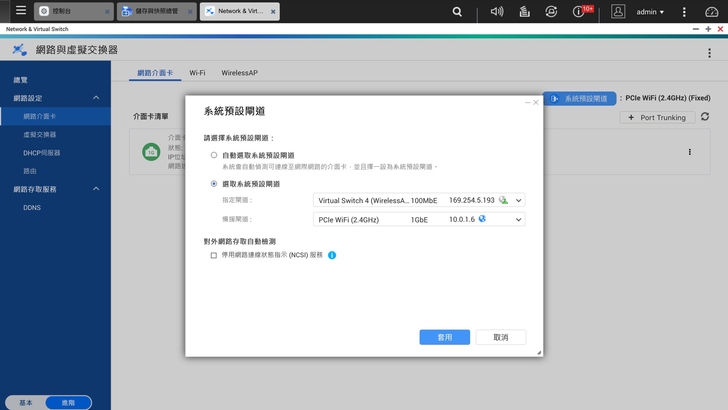
Task: Open event notifications with 10+ badge
Action: [x=581, y=12]
